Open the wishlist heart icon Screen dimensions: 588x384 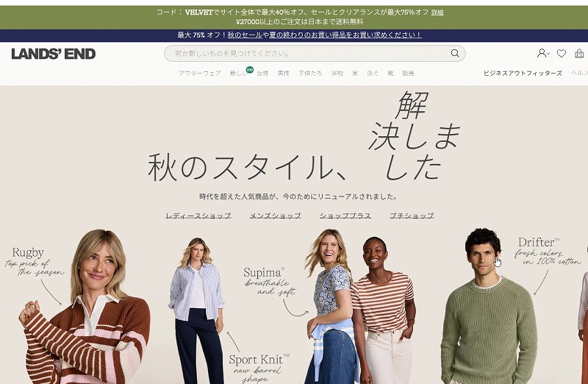click(x=561, y=53)
